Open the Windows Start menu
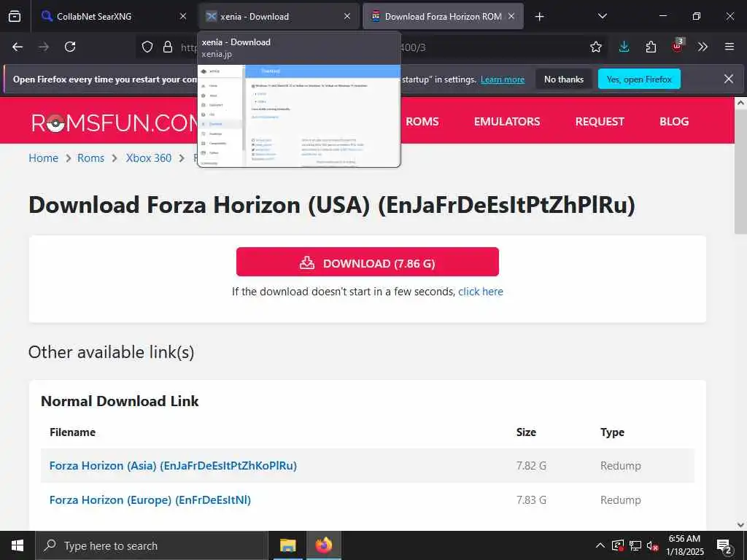This screenshot has width=747, height=560. coord(18,545)
